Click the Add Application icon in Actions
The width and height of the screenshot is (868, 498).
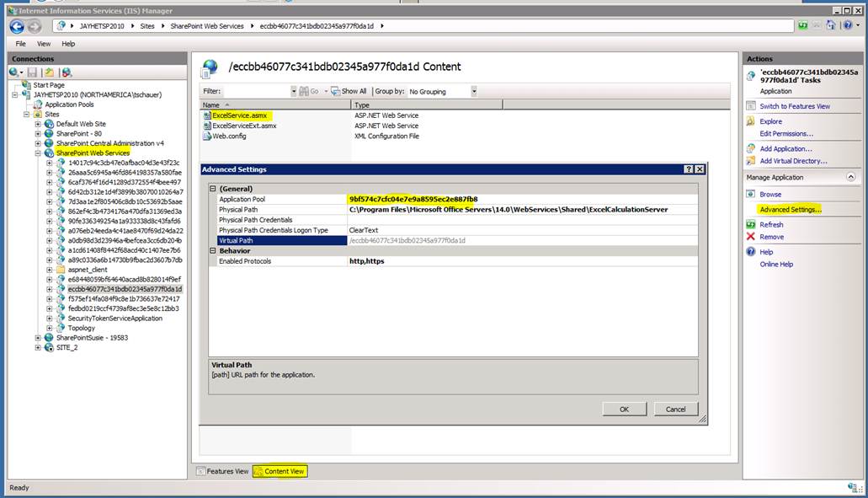coord(751,148)
